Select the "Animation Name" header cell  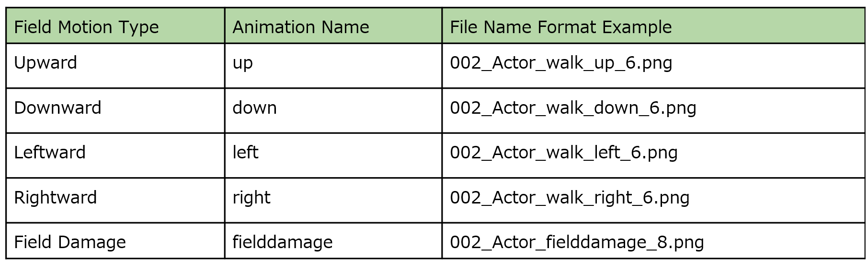pos(301,27)
